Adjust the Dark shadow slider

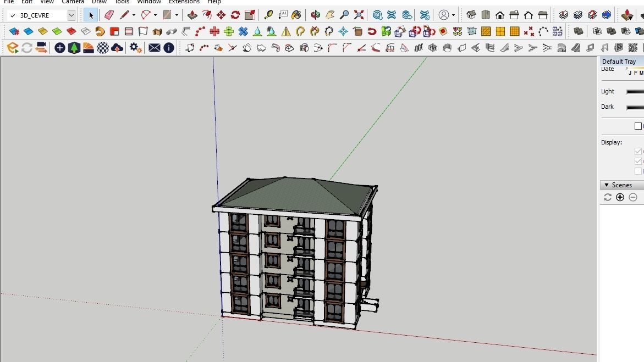click(635, 107)
